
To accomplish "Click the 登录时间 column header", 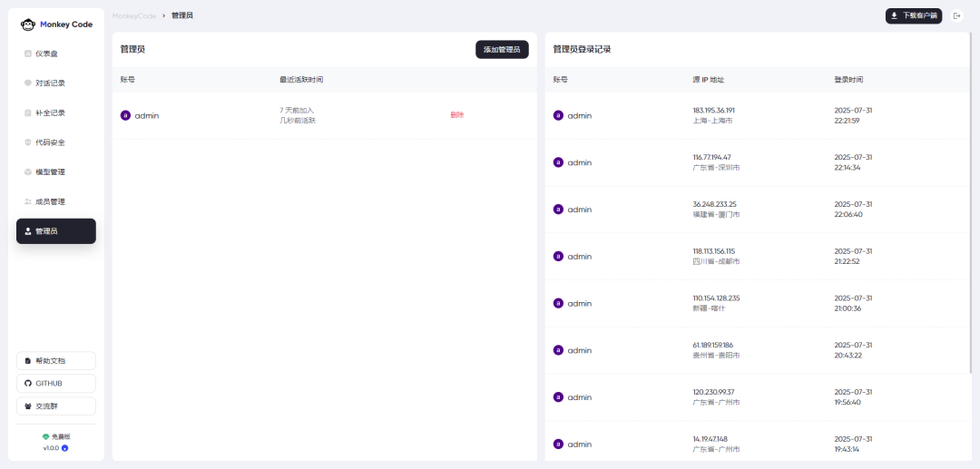I will [848, 80].
